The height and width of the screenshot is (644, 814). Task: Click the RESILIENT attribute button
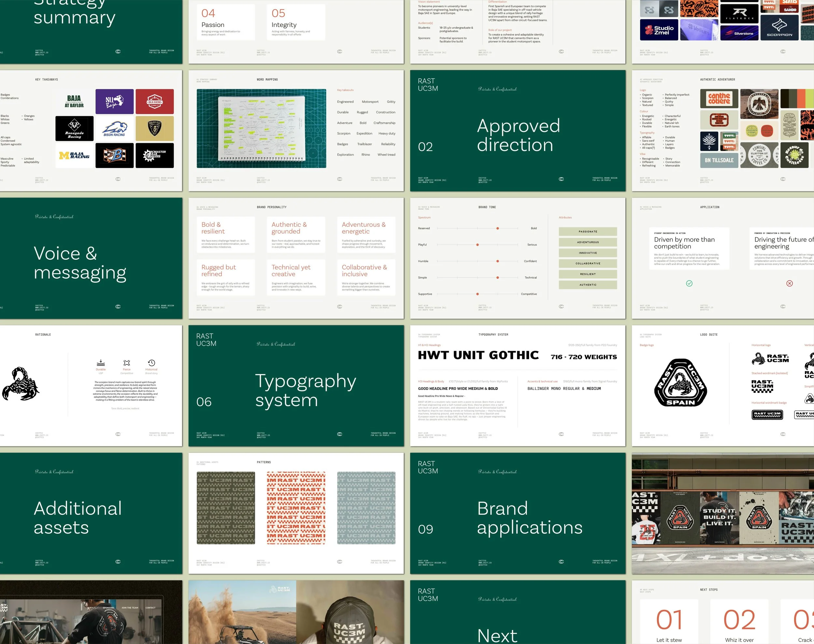tap(588, 274)
